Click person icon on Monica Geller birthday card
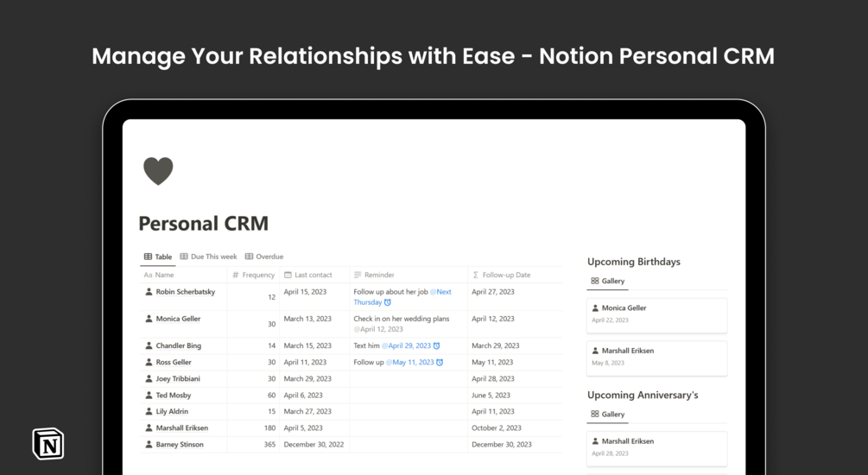Image resolution: width=868 pixels, height=475 pixels. (595, 308)
